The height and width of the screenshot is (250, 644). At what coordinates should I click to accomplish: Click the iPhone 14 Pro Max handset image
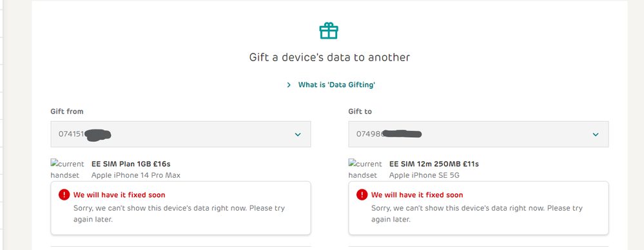[x=67, y=169]
